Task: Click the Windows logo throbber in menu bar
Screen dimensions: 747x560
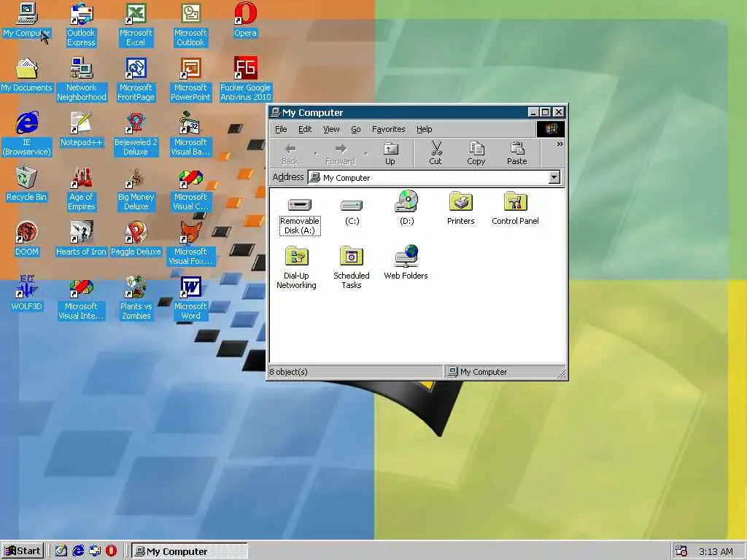Action: click(551, 128)
